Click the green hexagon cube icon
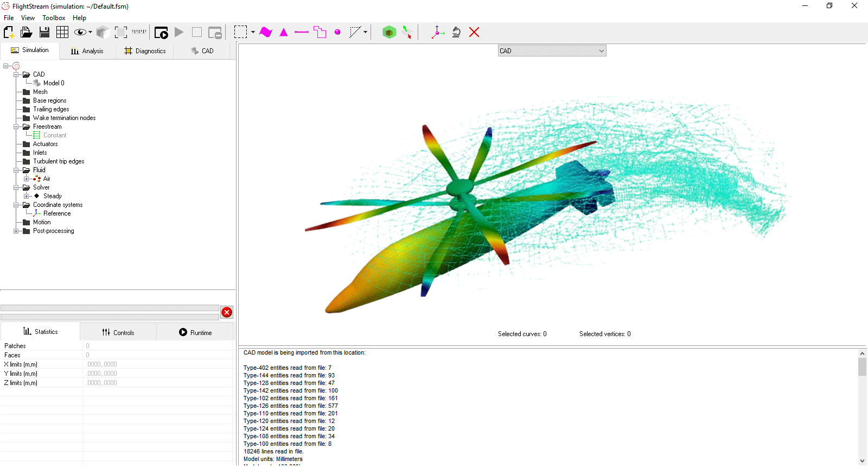This screenshot has width=868, height=467. pyautogui.click(x=389, y=32)
